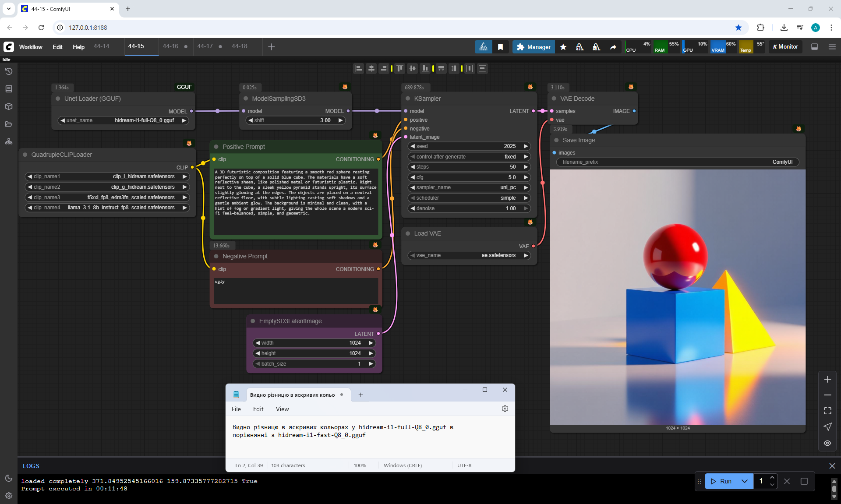Click the filename_prefix ComfyUI field
The image size is (841, 504).
tap(677, 162)
